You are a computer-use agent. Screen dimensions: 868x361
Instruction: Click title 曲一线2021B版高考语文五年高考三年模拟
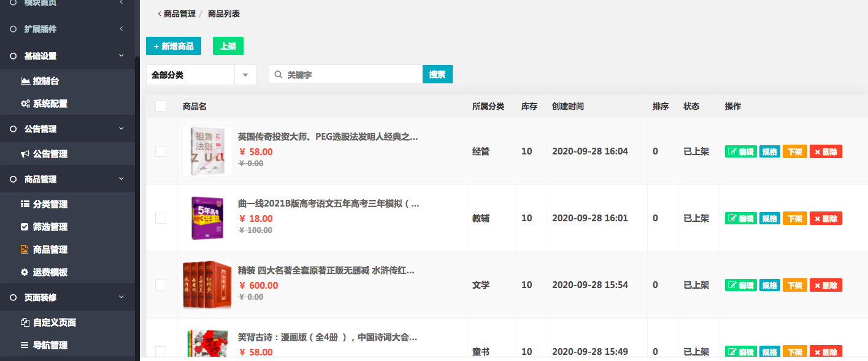329,203
